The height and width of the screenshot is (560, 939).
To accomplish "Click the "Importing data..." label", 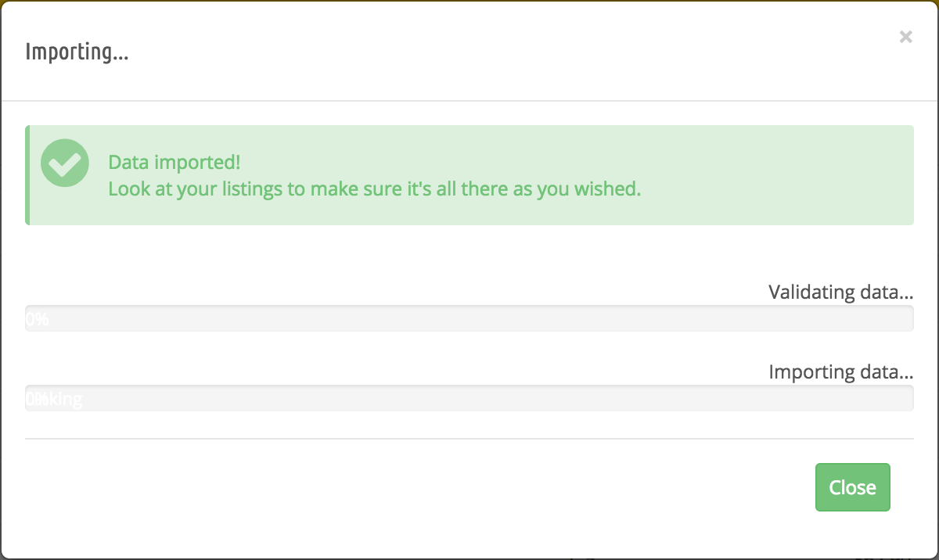I will pos(840,372).
